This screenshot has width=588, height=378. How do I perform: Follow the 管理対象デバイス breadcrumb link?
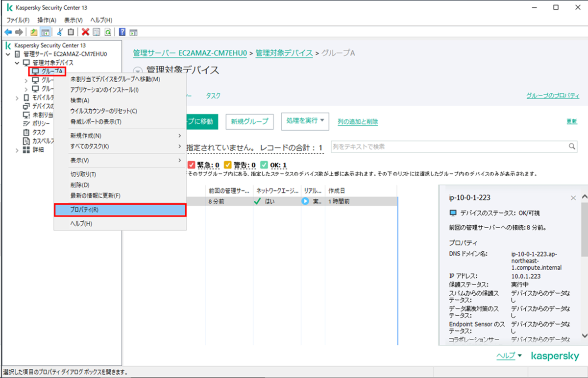[x=284, y=53]
